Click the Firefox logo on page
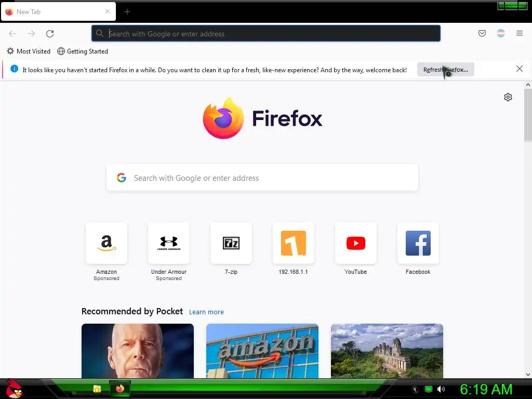Viewport: 532px width, 399px height. (x=262, y=118)
